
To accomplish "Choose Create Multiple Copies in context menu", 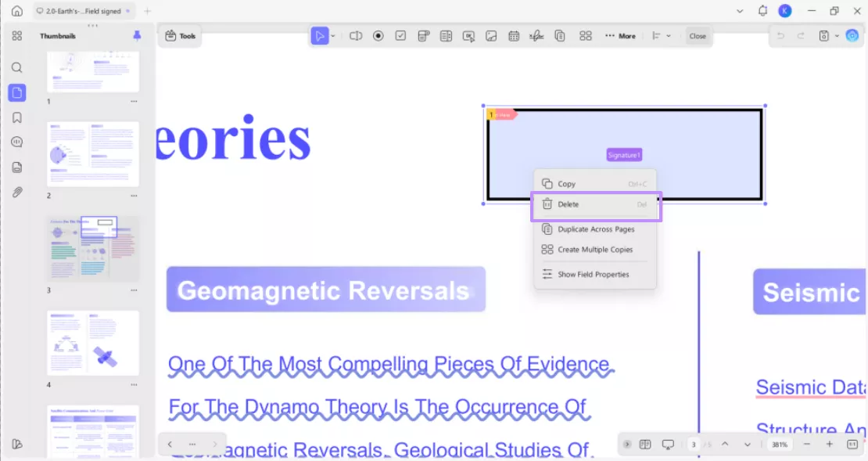I will click(595, 250).
